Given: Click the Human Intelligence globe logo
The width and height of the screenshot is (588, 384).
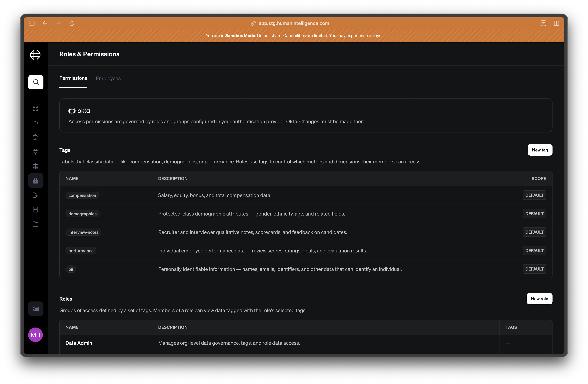Looking at the screenshot, I should click(35, 55).
